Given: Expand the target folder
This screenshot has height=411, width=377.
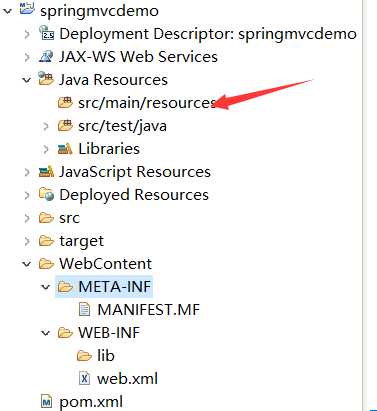Looking at the screenshot, I should click(27, 241).
